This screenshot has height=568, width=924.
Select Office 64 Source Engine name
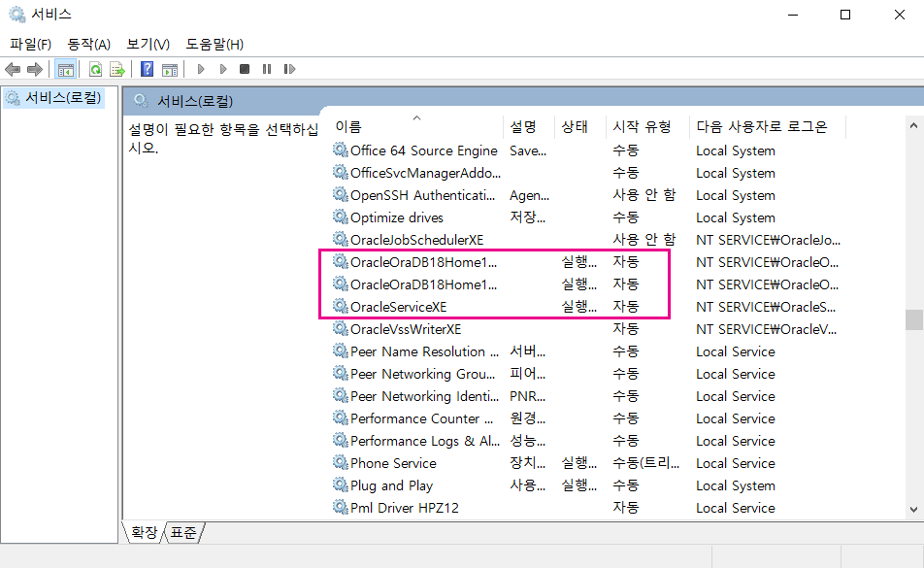424,150
